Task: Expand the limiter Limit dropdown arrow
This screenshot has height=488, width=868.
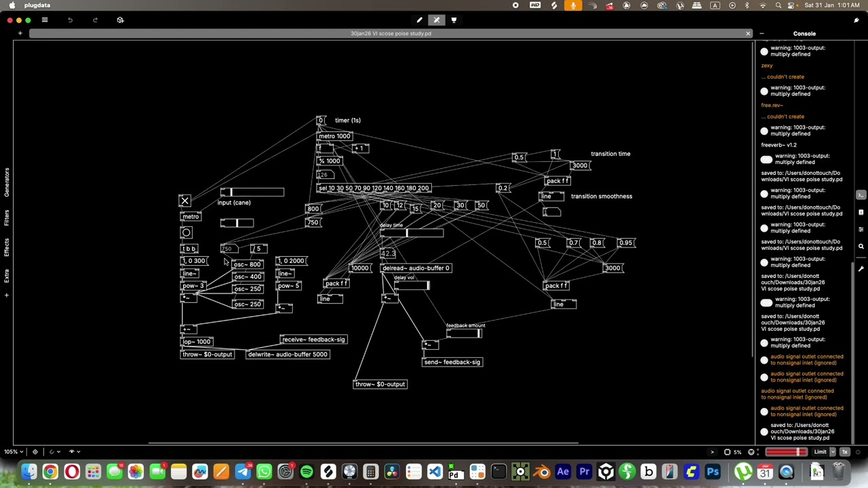Action: [x=833, y=452]
